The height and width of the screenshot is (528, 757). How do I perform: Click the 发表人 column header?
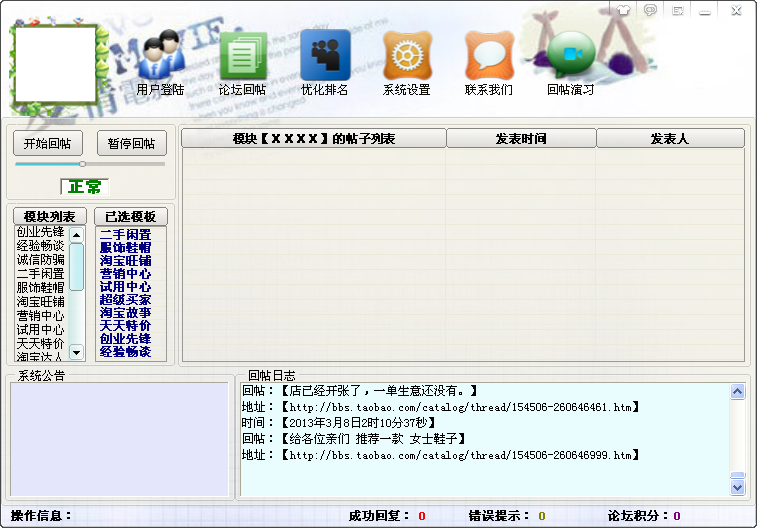pos(670,139)
